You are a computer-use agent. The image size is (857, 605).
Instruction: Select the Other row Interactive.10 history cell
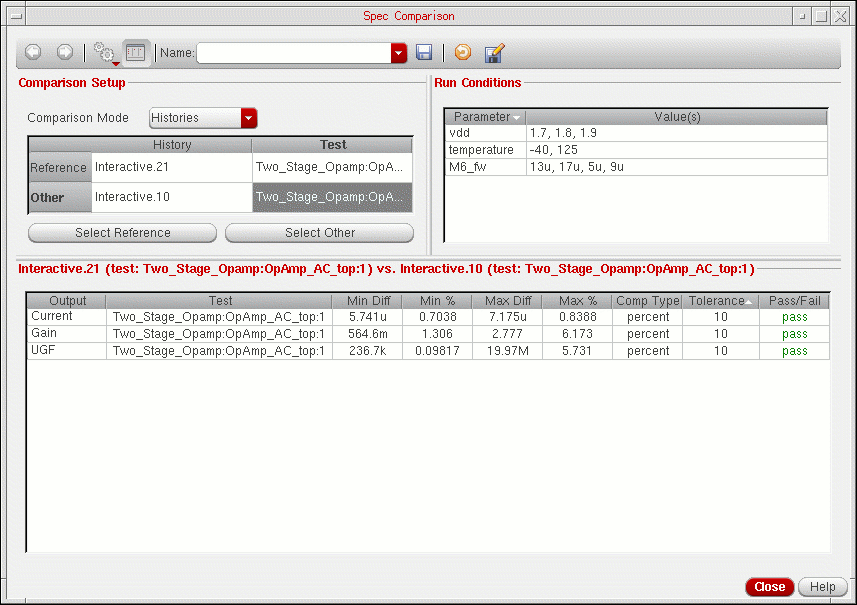[171, 197]
